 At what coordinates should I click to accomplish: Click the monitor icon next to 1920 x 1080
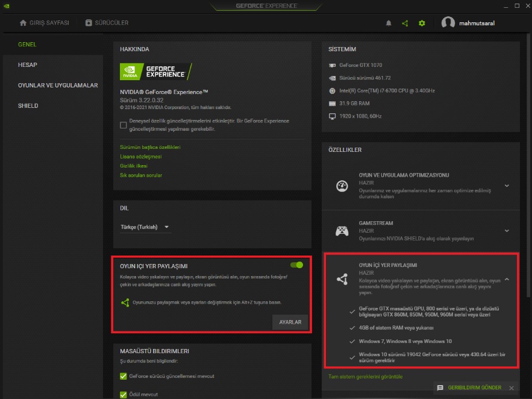(332, 116)
